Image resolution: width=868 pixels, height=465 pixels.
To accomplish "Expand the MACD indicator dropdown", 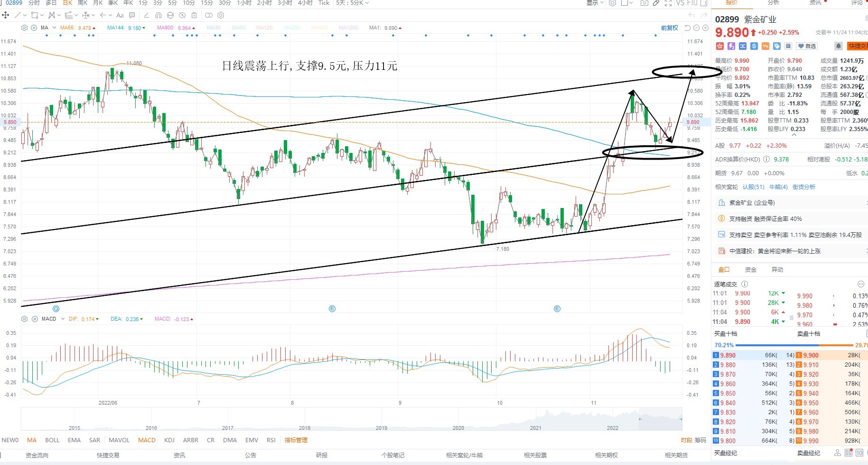I will [x=62, y=319].
